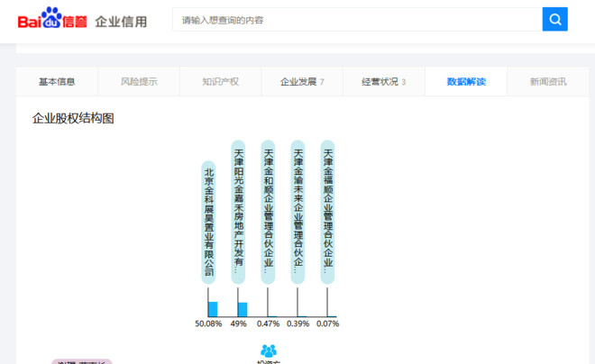595x364 pixels.
Task: Open the 风险提示 tab
Action: (139, 81)
